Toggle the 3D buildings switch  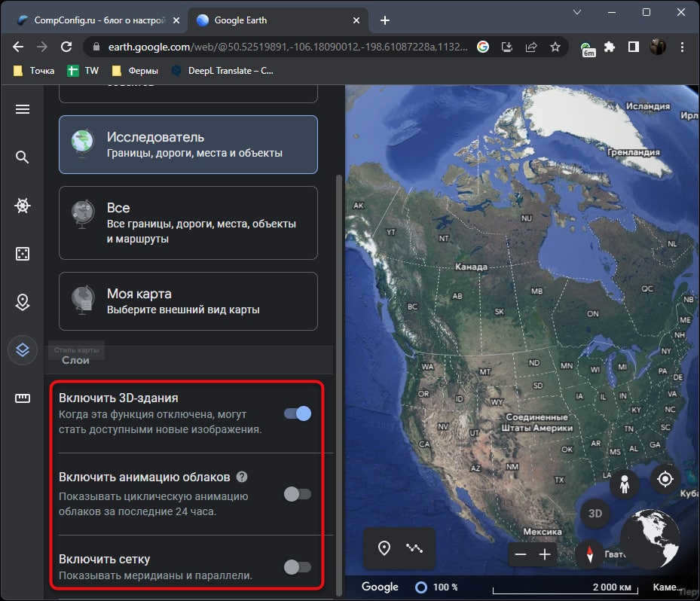click(x=298, y=413)
